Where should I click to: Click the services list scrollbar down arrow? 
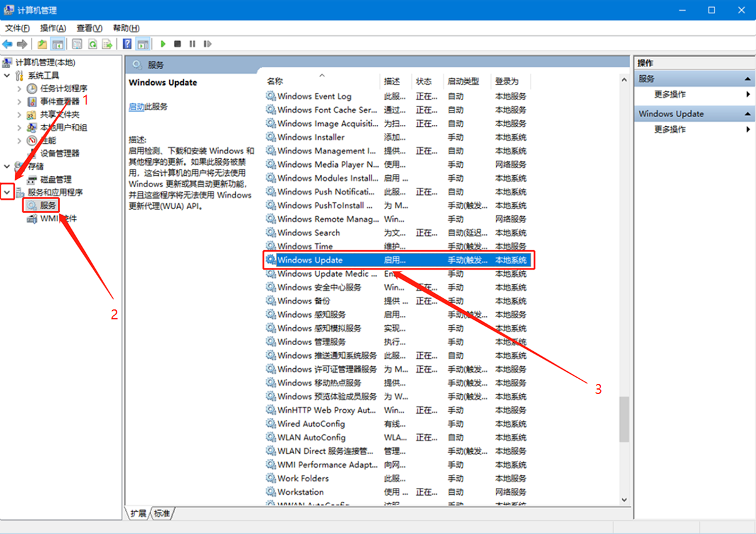(x=624, y=498)
